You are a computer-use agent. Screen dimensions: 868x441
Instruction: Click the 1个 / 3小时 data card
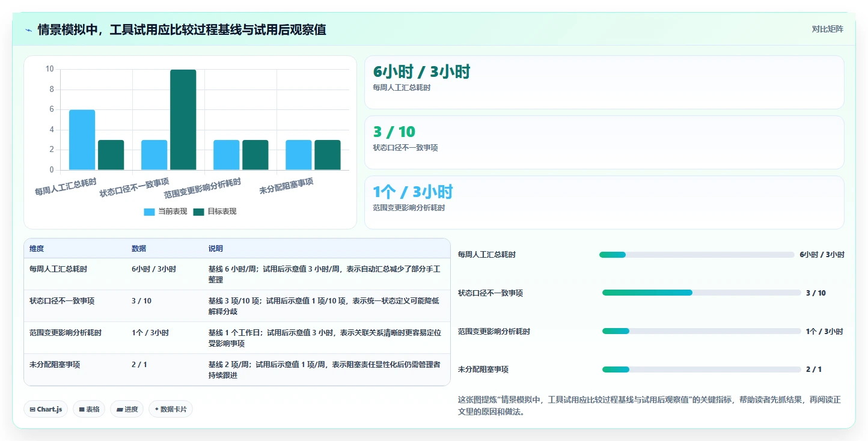(x=604, y=202)
